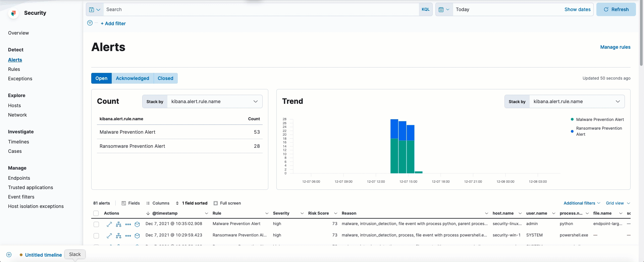
Task: Click the filter options circle icon
Action: pos(90,23)
